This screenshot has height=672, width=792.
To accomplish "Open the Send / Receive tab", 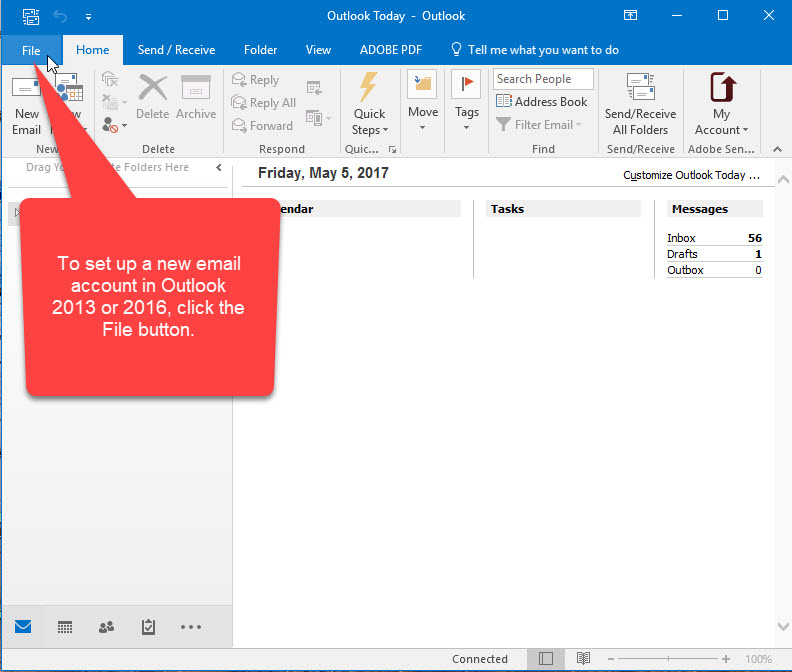I will pos(176,50).
